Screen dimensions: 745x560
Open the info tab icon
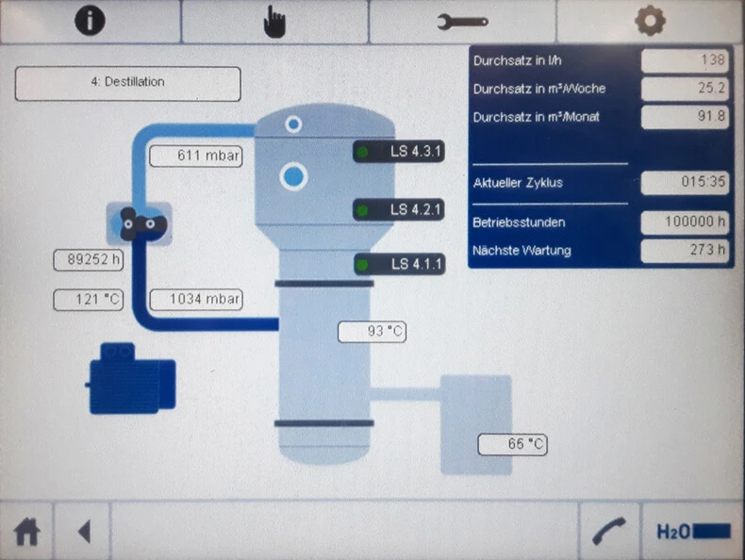(90, 21)
